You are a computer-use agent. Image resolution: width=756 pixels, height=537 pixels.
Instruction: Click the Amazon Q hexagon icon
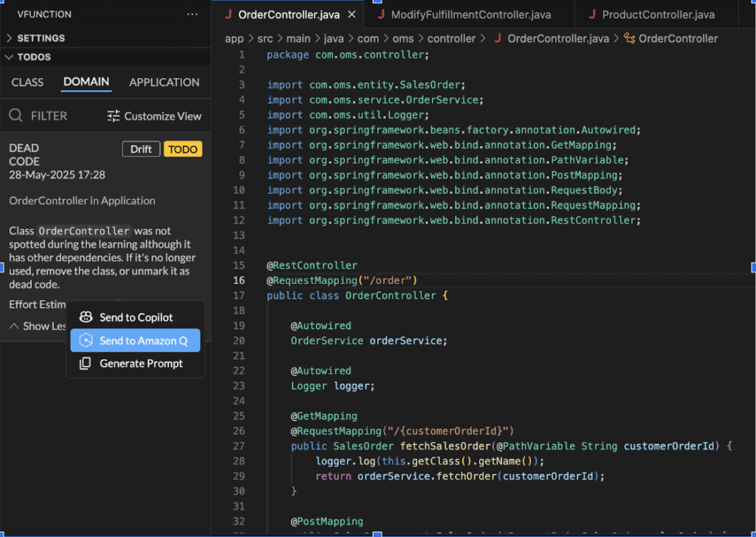tap(86, 341)
